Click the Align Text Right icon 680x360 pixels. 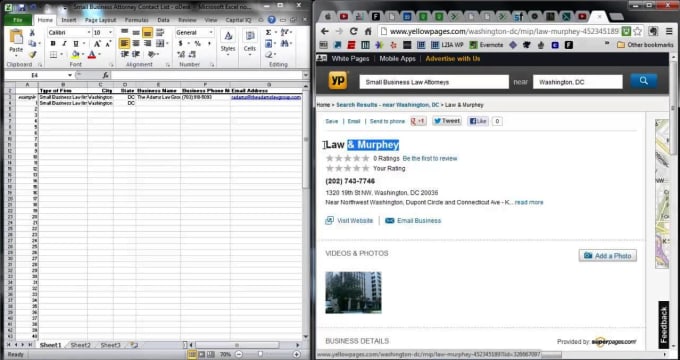coord(147,43)
